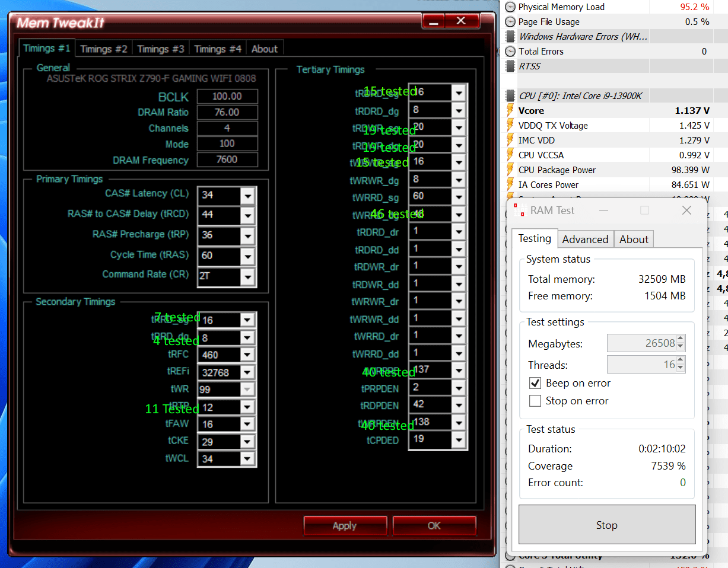Click the IMC VDD bolt icon
The width and height of the screenshot is (728, 568).
510,141
